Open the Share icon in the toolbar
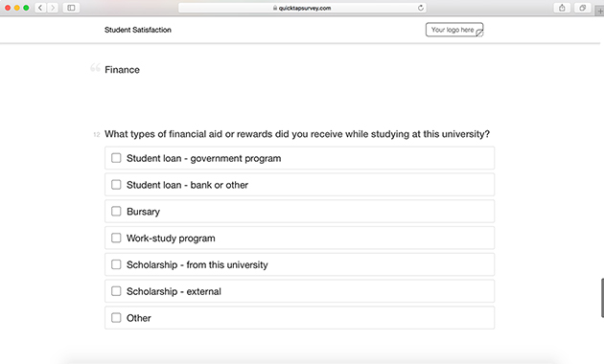Screen dimensions: 604x364 click(x=562, y=8)
